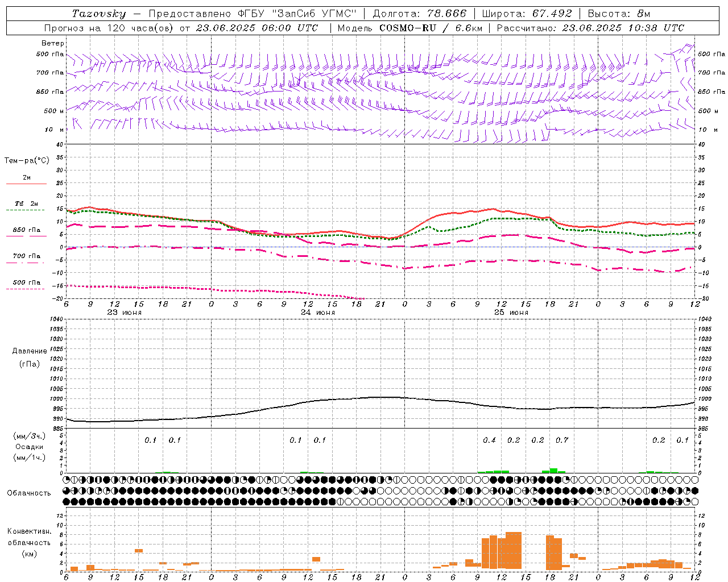Click the Рассчитано 23.06.2025 10:38 UTC timestamp

[x=590, y=28]
